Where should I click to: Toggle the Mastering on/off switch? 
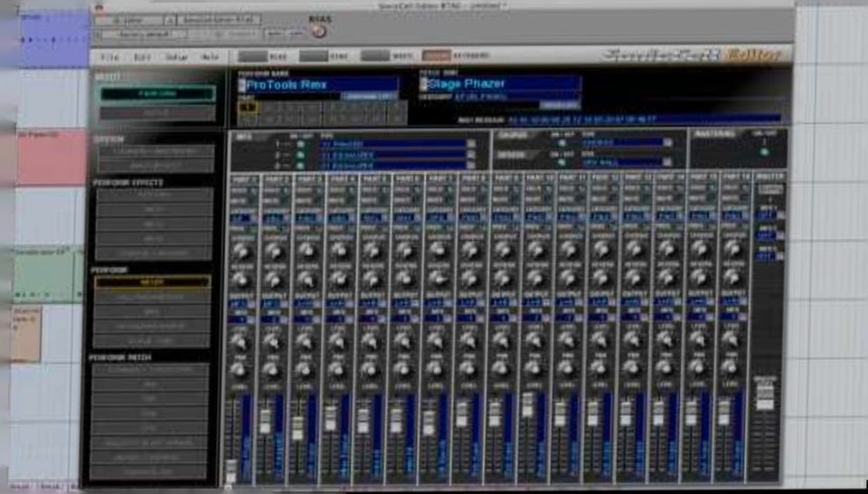click(765, 152)
